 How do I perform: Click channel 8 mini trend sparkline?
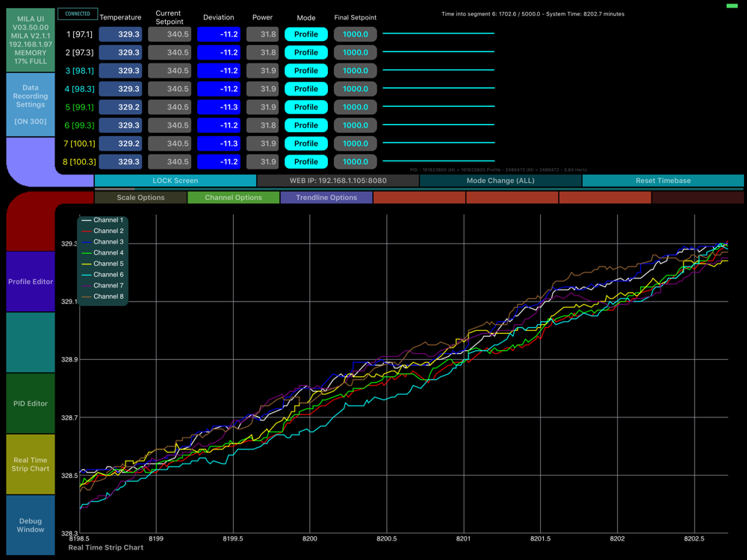[438, 161]
